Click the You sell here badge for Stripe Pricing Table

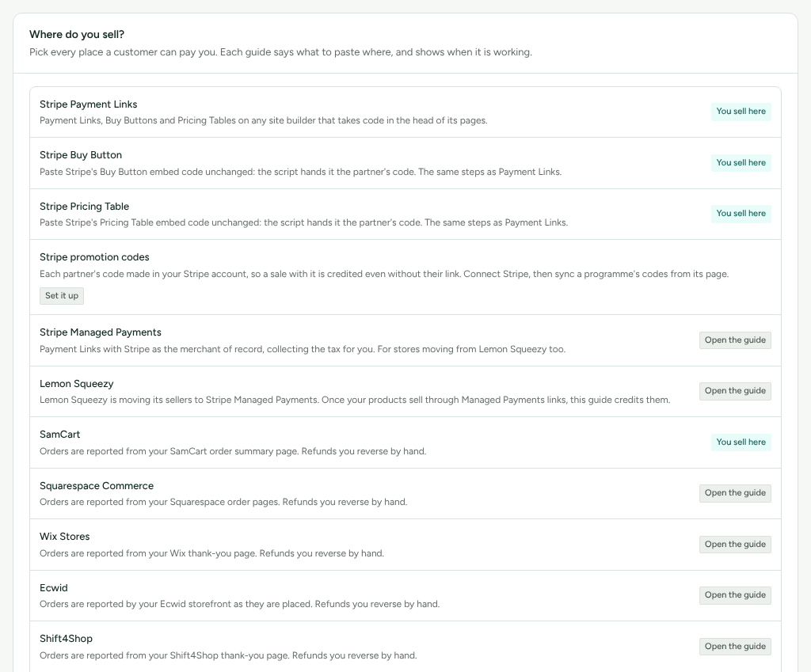(x=741, y=214)
